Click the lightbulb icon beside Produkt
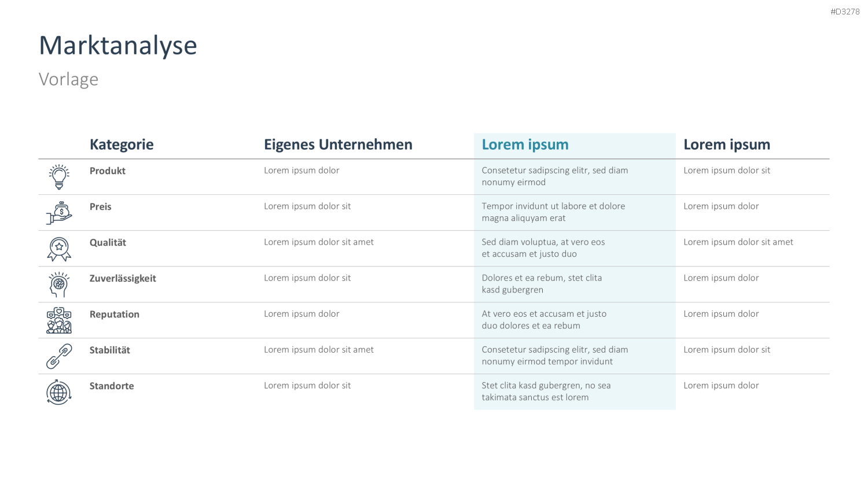Image resolution: width=868 pixels, height=488 pixels. 59,177
